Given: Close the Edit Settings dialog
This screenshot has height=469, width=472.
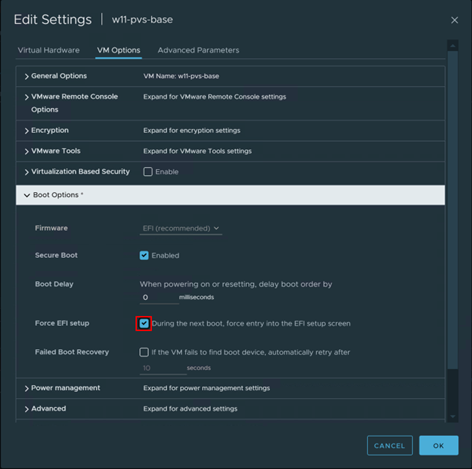Looking at the screenshot, I should click(454, 20).
